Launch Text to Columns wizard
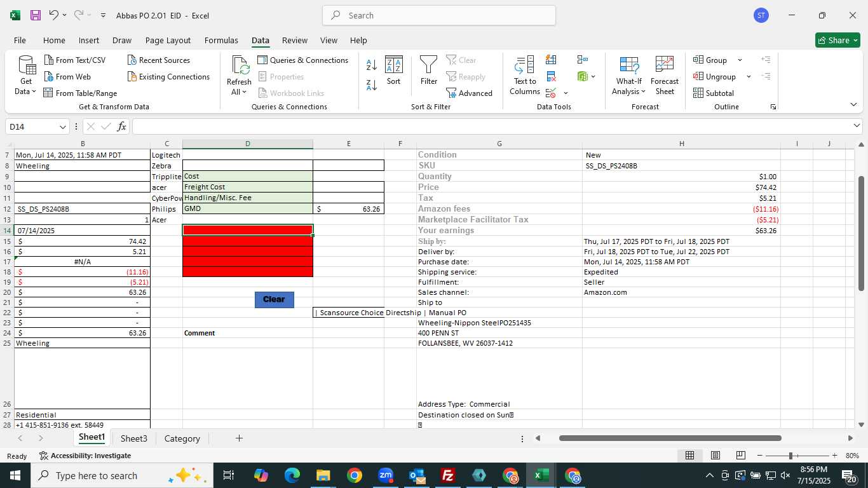Screen dimensions: 868x488 (525, 75)
